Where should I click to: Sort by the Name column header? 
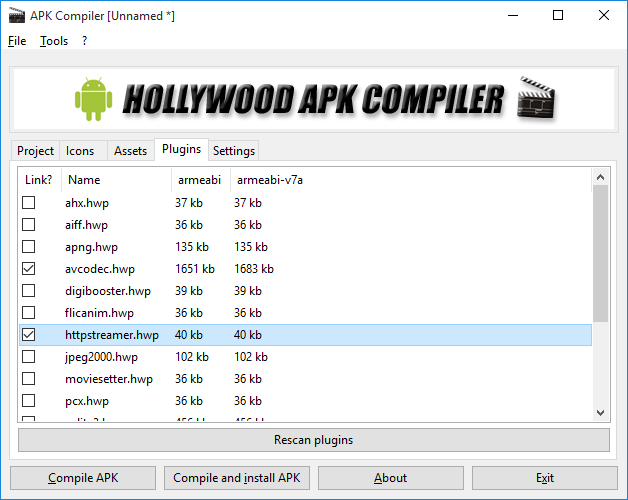[x=116, y=180]
